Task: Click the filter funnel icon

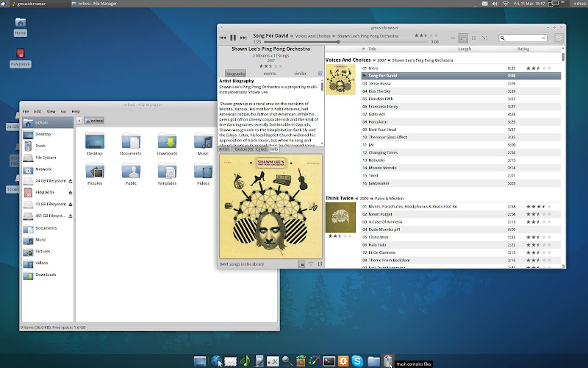Action: (x=311, y=263)
